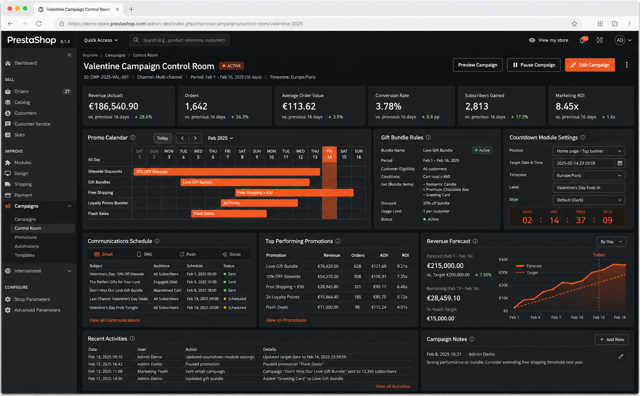Collapse the Campaigns sidebar section
This screenshot has height=396, width=640.
69,206
